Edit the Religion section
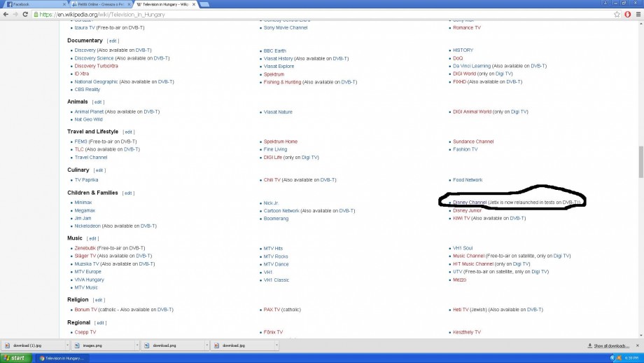The image size is (644, 363). coord(99,300)
